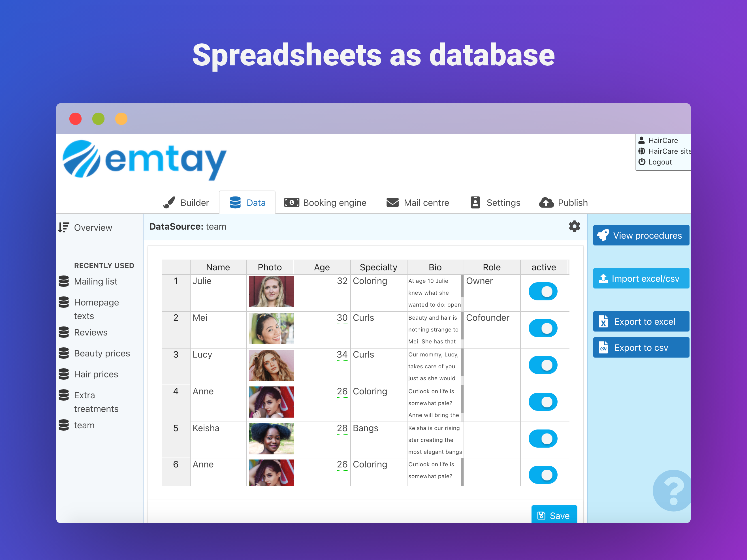Toggle Julie's active switch off
Image resolution: width=747 pixels, height=560 pixels.
543,292
